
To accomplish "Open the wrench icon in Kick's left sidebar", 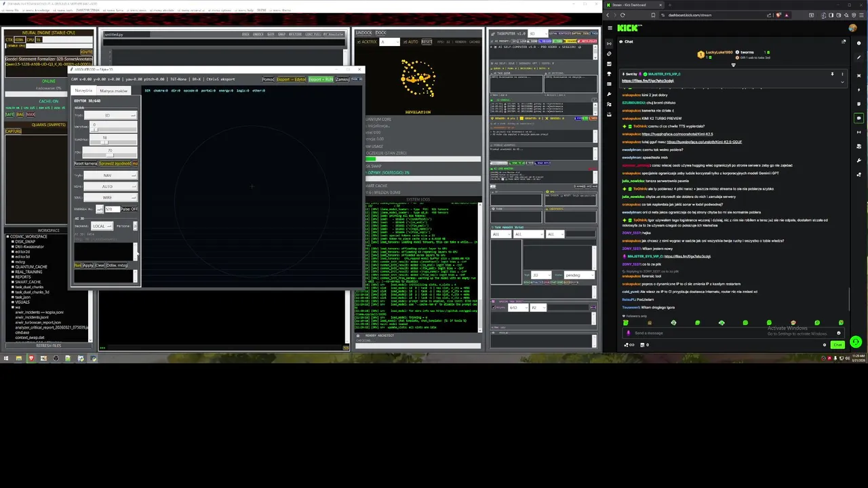I will (x=610, y=94).
